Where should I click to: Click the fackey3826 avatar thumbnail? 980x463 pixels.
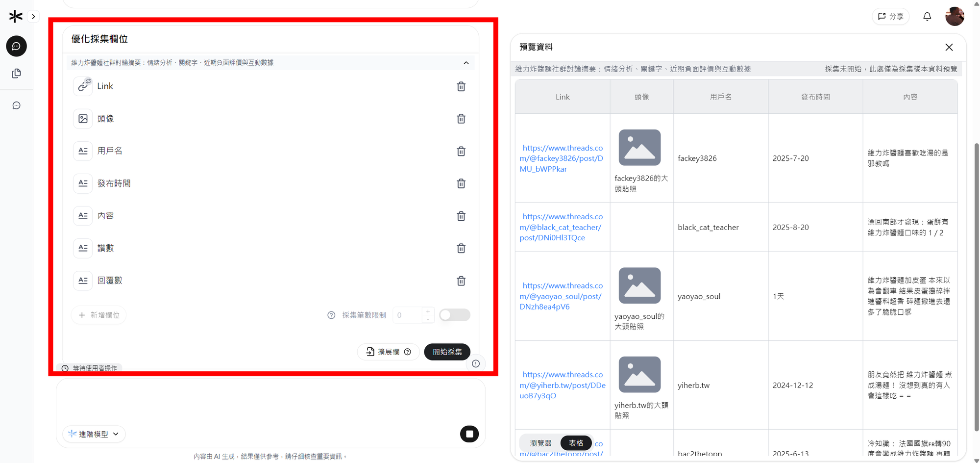point(639,148)
